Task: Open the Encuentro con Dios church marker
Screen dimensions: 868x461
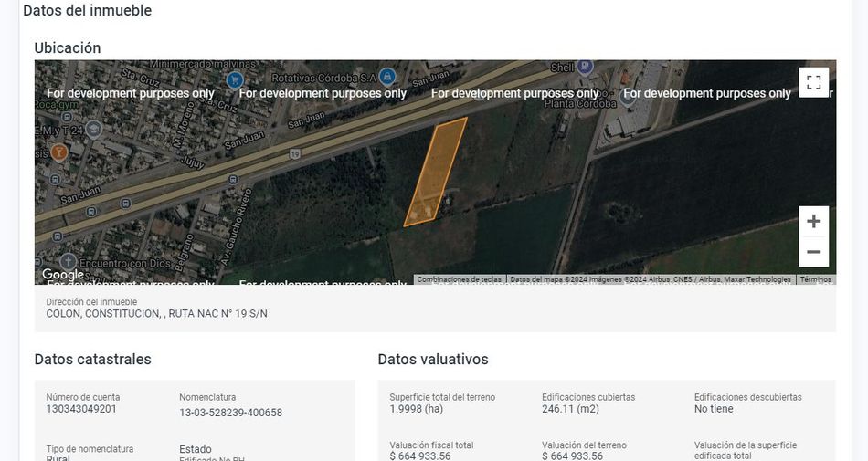Action: tap(69, 261)
